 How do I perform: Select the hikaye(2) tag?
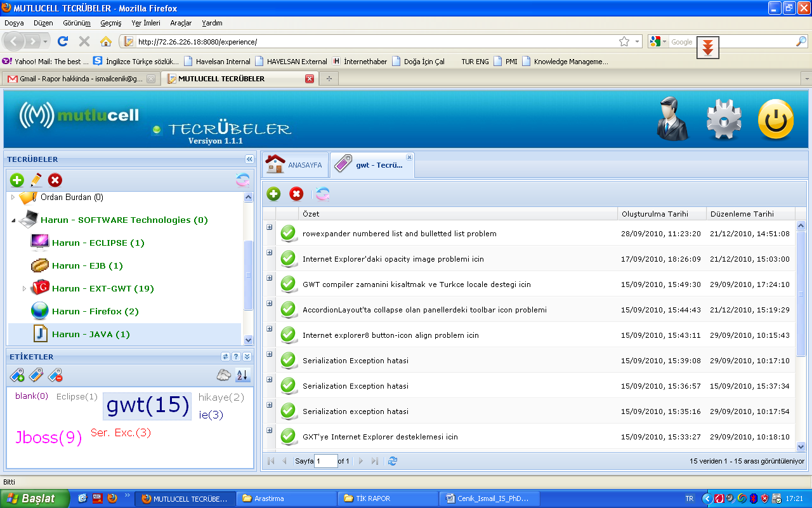click(x=221, y=398)
